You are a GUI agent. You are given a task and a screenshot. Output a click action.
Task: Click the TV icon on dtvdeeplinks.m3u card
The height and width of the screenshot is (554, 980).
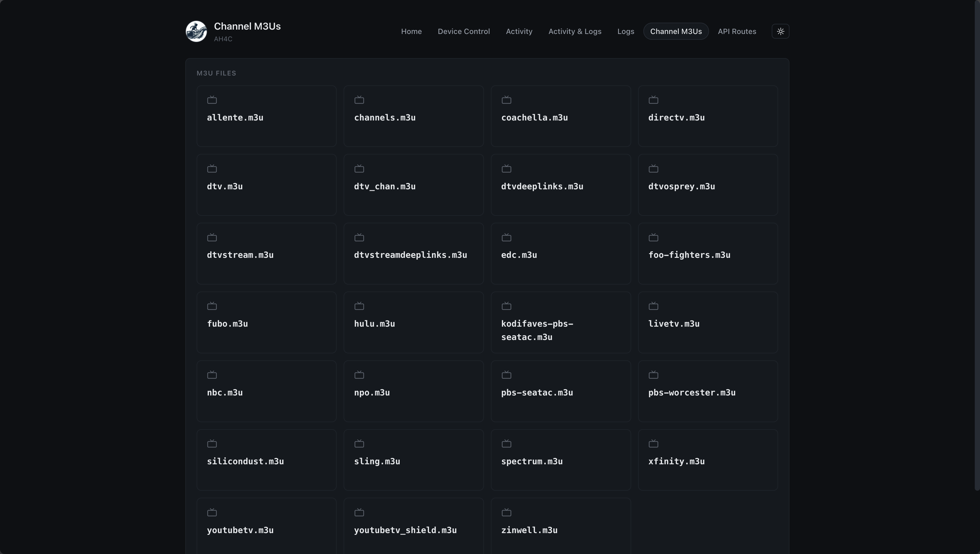point(506,169)
